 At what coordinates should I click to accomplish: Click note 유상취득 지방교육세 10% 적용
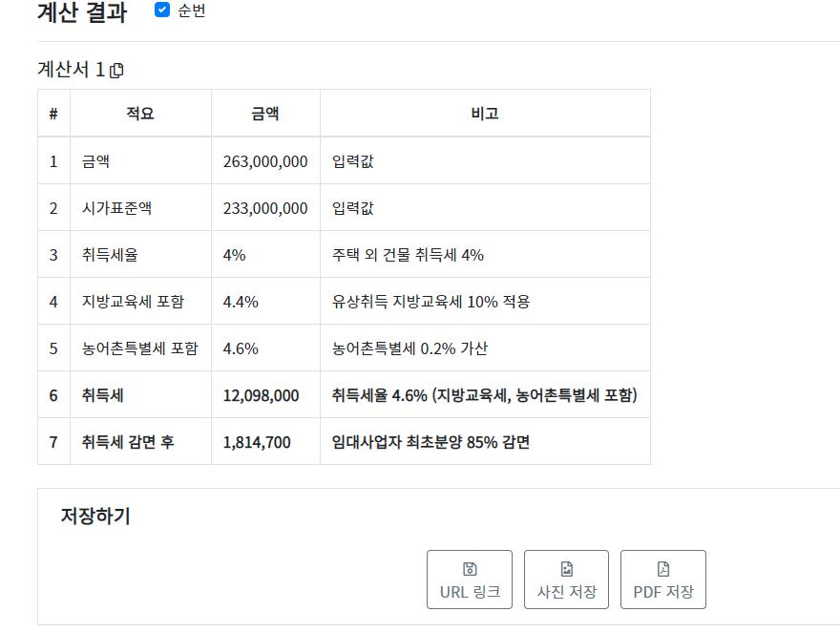pyautogui.click(x=430, y=302)
